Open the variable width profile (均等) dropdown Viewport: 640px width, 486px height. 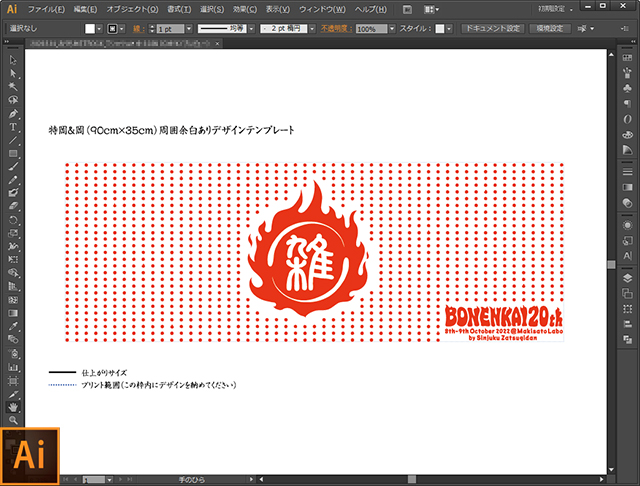click(x=251, y=29)
